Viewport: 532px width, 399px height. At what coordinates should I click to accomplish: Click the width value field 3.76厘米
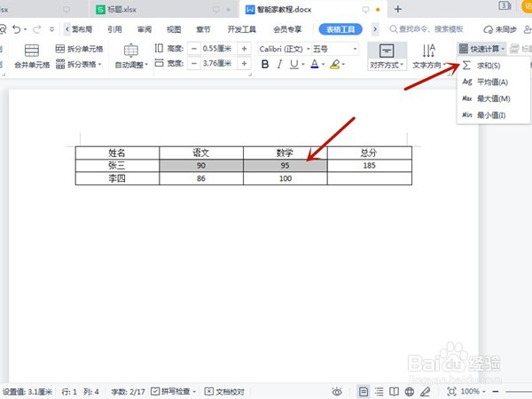[219, 64]
